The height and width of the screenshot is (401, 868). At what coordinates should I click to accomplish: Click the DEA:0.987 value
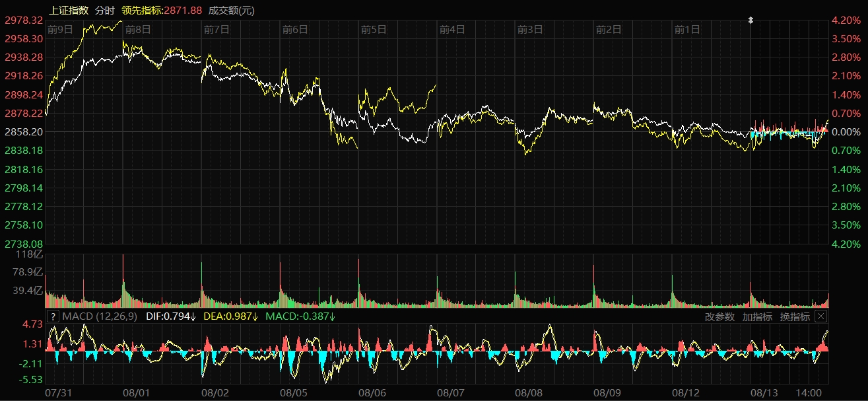tap(230, 316)
